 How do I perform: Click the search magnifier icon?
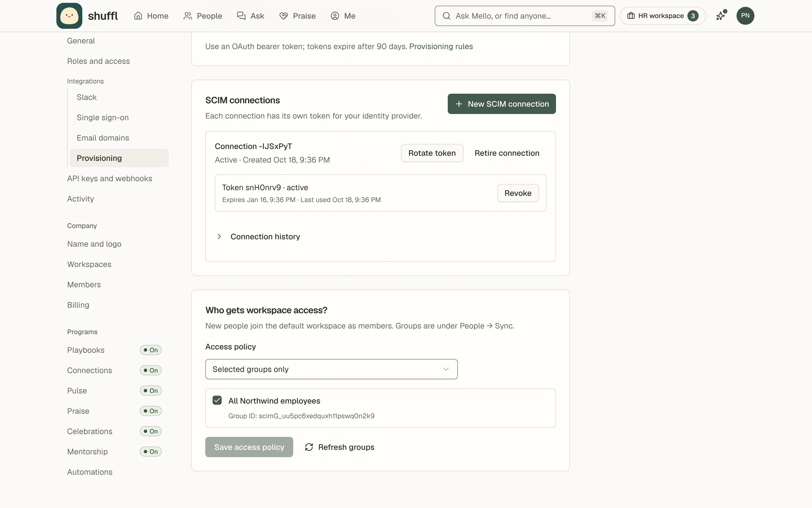coord(446,16)
